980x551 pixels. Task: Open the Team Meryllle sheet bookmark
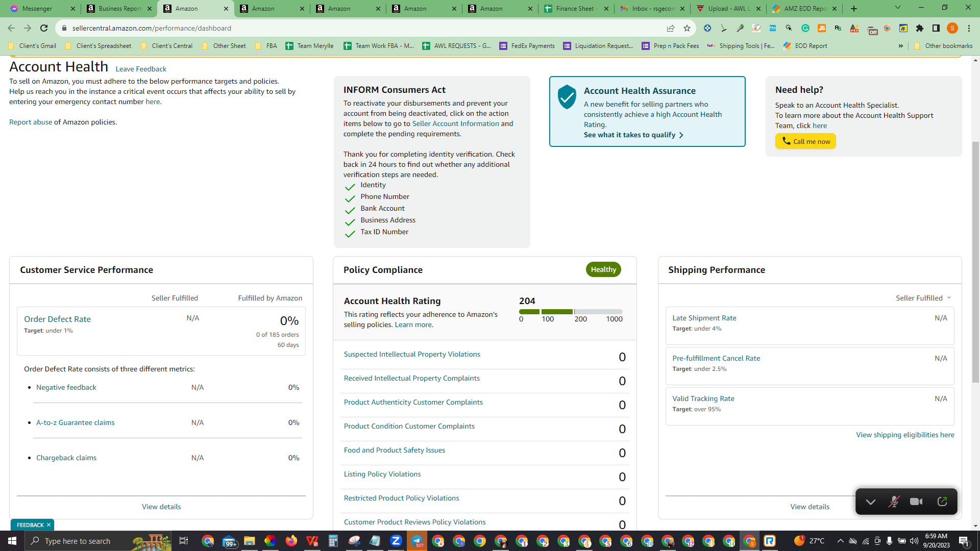pos(309,46)
